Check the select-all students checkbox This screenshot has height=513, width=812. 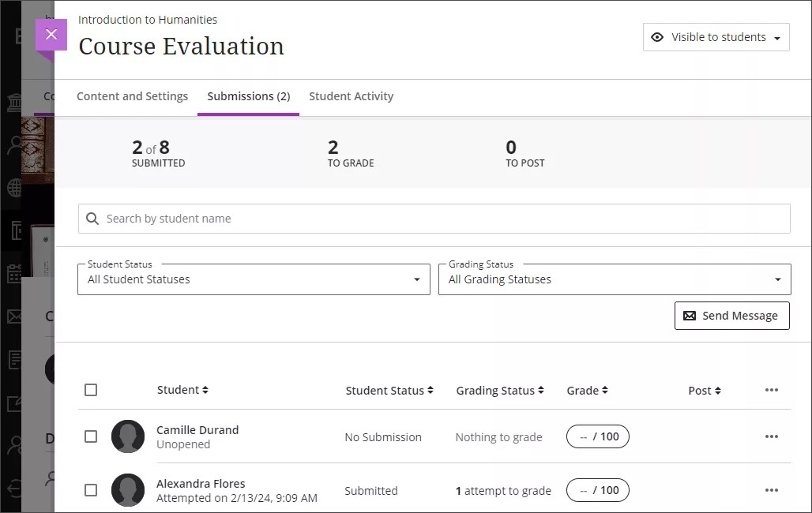(x=91, y=389)
